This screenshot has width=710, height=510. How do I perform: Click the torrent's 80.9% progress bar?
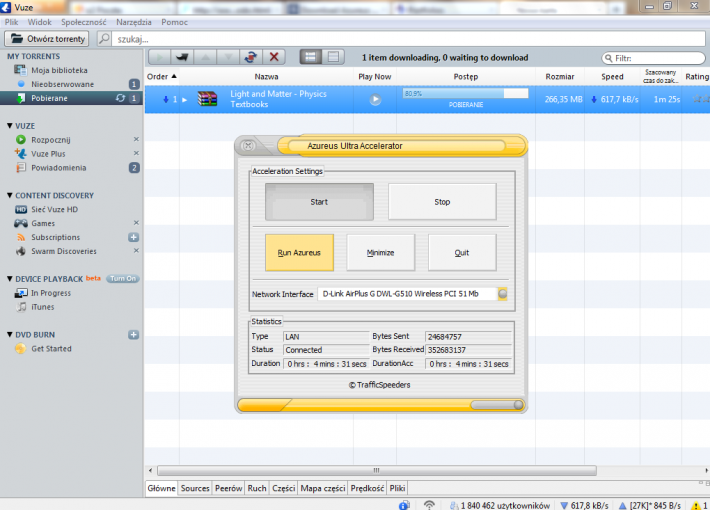(465, 93)
